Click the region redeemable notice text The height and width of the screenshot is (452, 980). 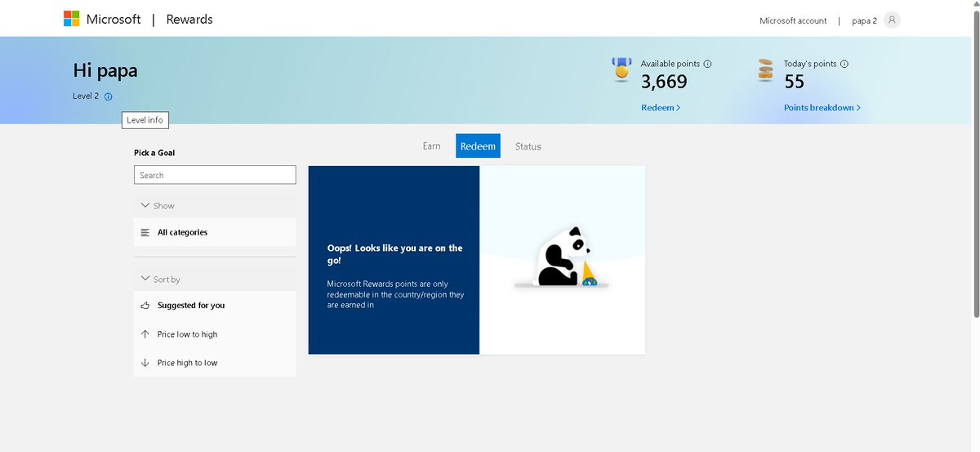(395, 294)
